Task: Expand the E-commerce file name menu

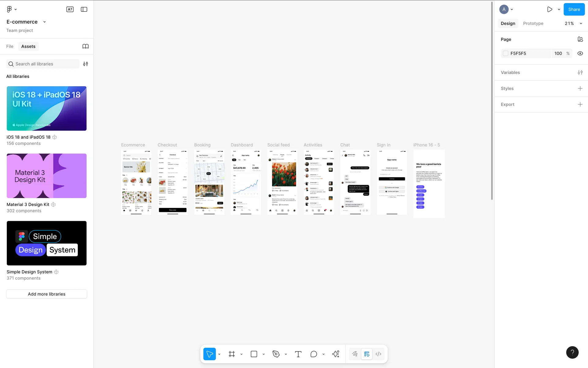Action: click(x=45, y=22)
